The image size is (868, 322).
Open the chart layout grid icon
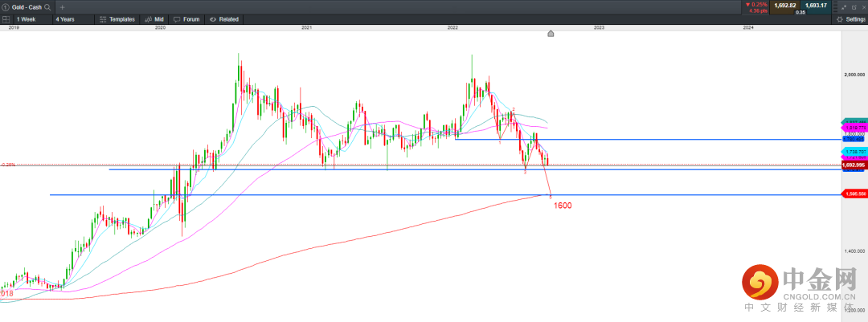point(6,18)
